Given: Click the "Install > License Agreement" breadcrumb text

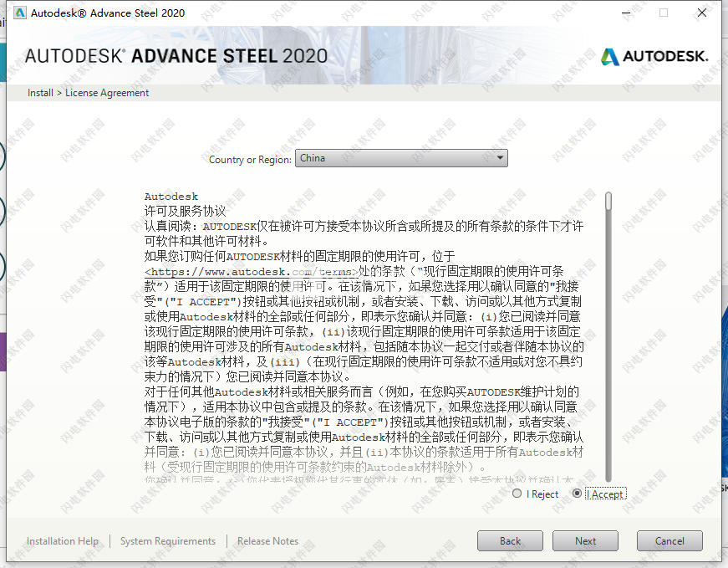Looking at the screenshot, I should 89,93.
